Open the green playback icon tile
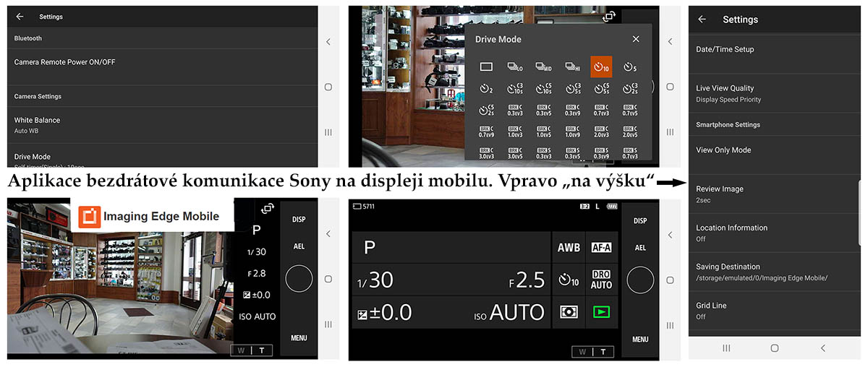868x367 pixels. [x=601, y=312]
